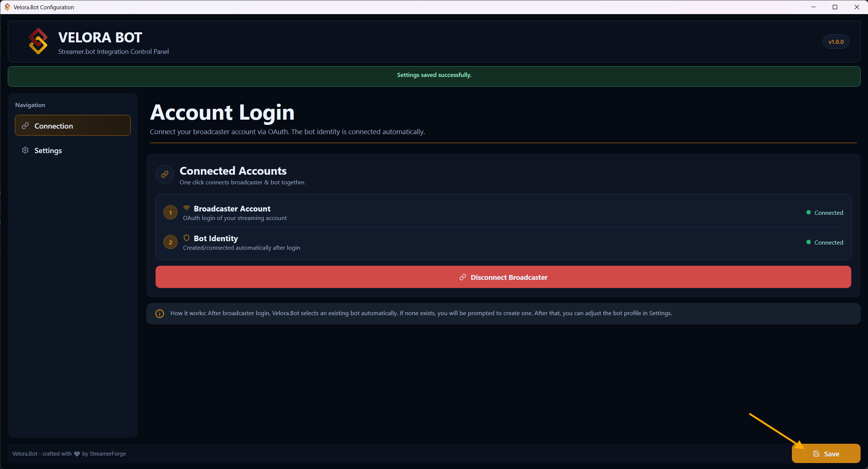Image resolution: width=868 pixels, height=469 pixels.
Task: Click the gear icon beside Settings
Action: 25,150
